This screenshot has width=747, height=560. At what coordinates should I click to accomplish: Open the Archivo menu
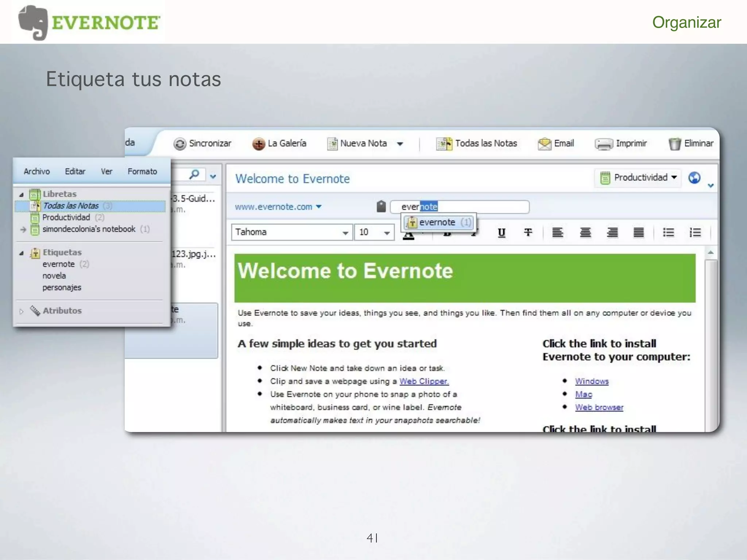coord(36,171)
